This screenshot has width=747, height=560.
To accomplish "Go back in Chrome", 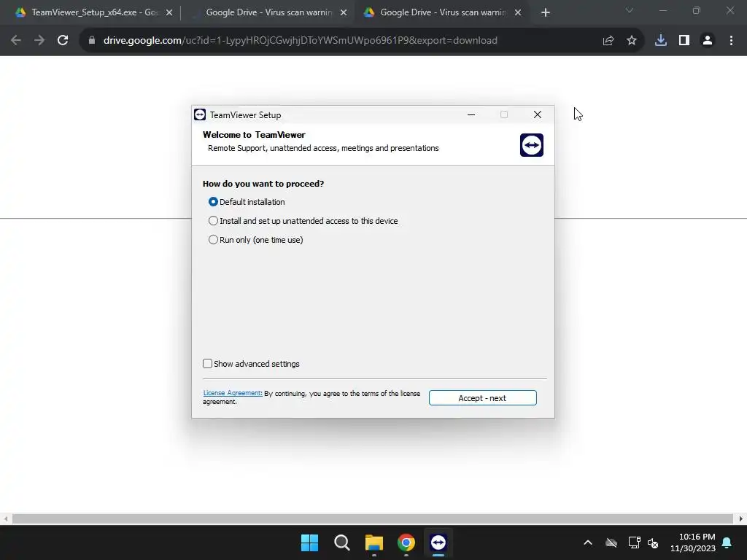I will 16,41.
